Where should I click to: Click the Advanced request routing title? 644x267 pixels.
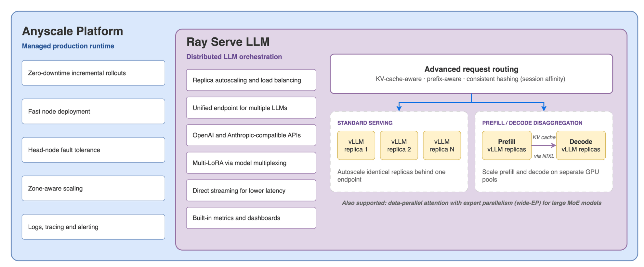pos(471,69)
